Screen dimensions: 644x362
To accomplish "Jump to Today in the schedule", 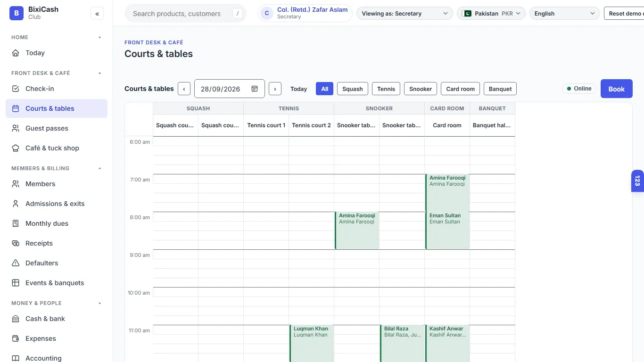I will [x=298, y=89].
